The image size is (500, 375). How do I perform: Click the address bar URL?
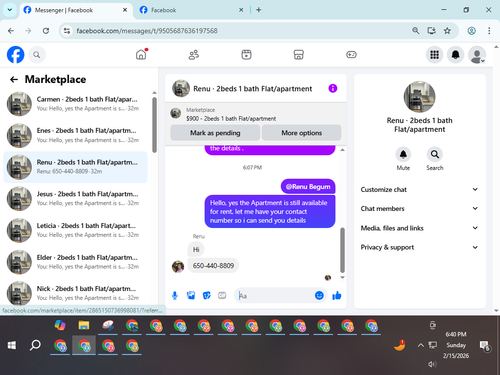pos(147,31)
